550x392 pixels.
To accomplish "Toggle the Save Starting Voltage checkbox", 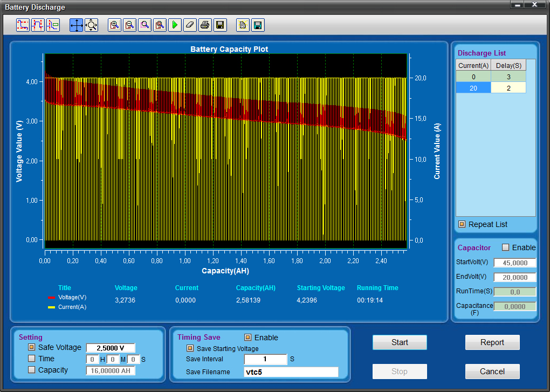I will coord(190,348).
